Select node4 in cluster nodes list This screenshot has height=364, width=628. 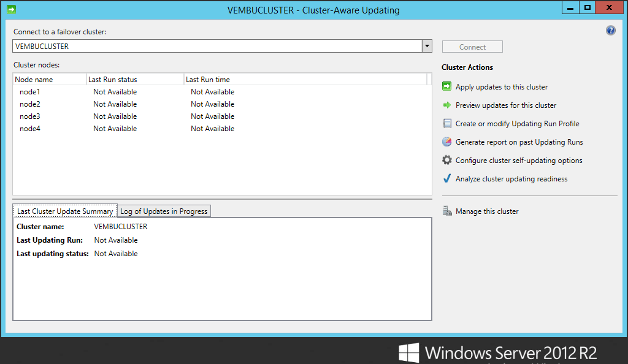[29, 129]
